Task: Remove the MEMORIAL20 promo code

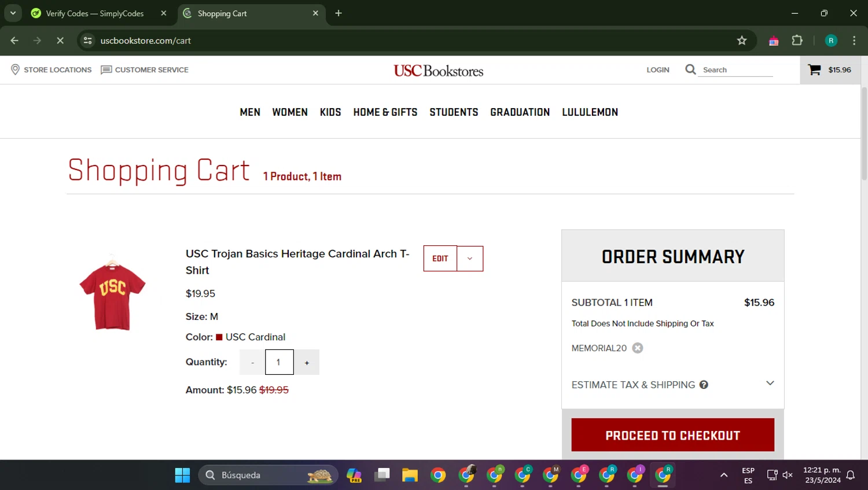Action: coord(638,348)
